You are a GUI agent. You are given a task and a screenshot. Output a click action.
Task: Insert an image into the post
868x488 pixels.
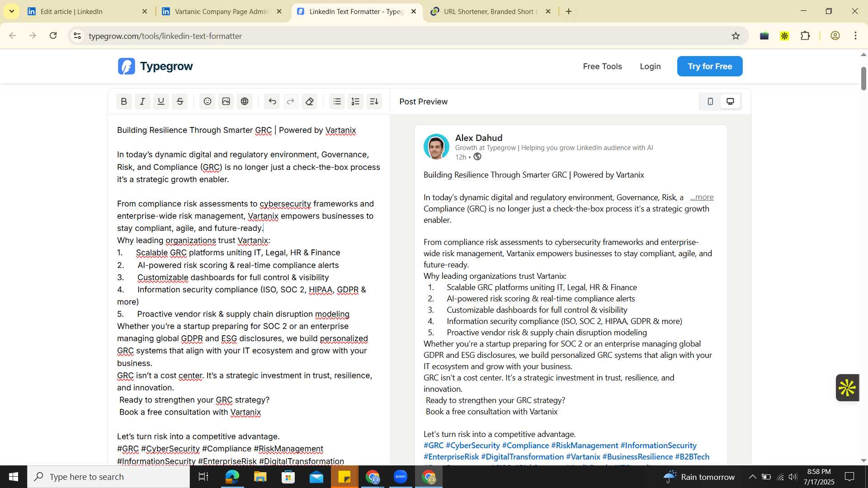(226, 102)
